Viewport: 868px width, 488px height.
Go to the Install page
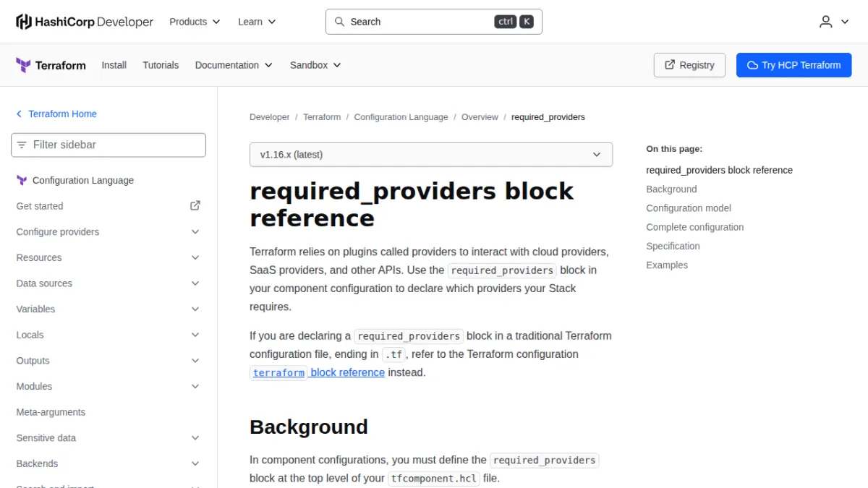[x=114, y=65]
